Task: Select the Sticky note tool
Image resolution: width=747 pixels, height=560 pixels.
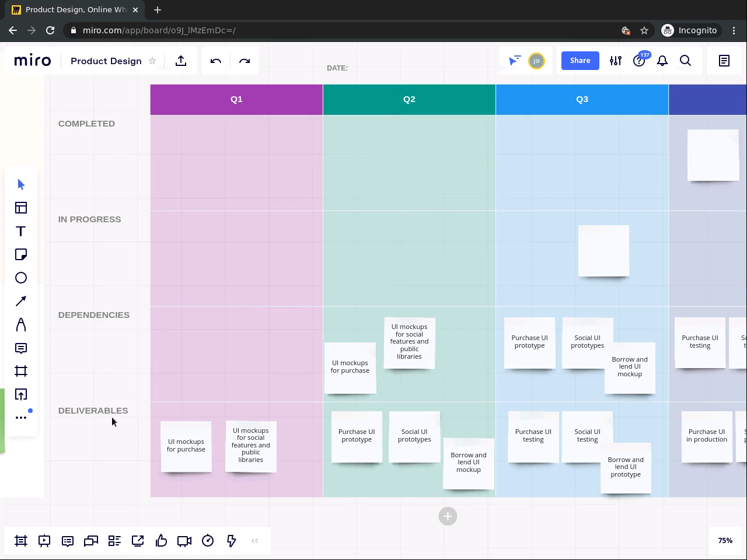Action: (x=21, y=255)
